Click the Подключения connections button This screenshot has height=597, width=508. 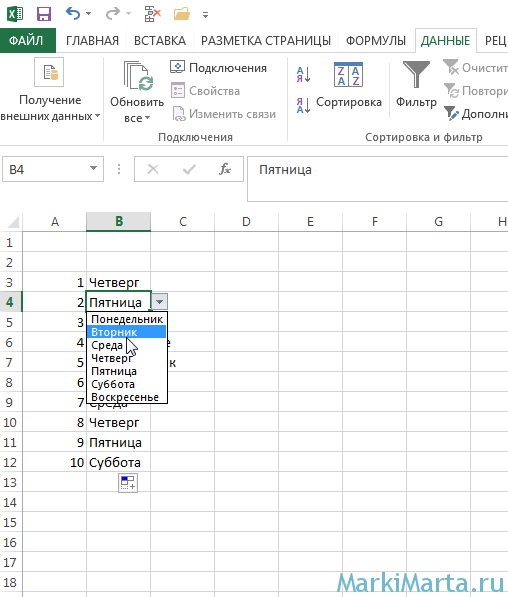point(218,68)
